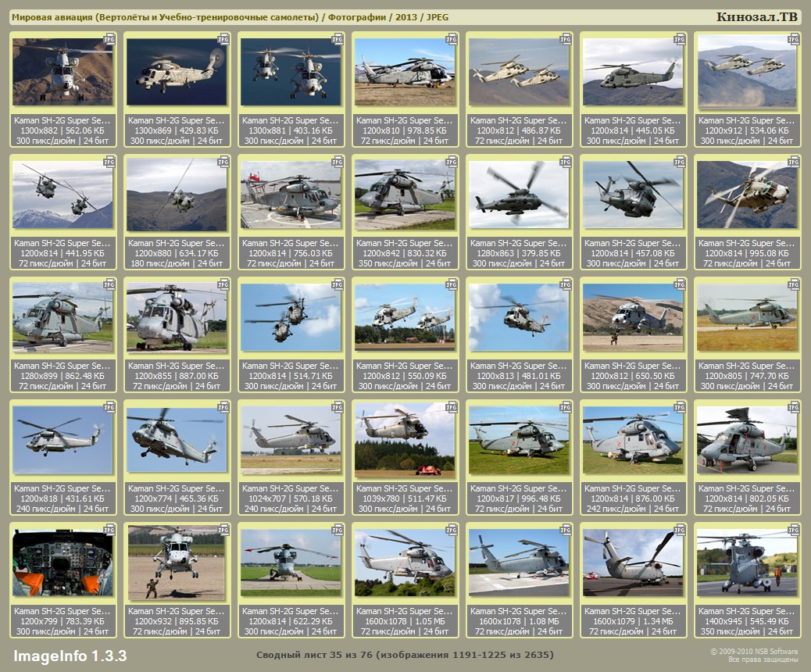Viewport: 811px width, 672px height.
Task: Click JPG badge of the 995.08 КБ image
Action: tap(792, 161)
